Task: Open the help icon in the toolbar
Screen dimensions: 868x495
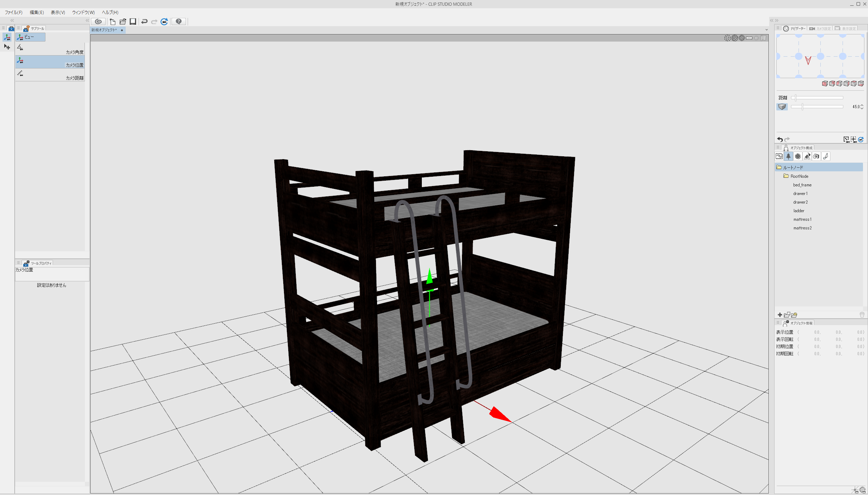Action: click(x=178, y=22)
